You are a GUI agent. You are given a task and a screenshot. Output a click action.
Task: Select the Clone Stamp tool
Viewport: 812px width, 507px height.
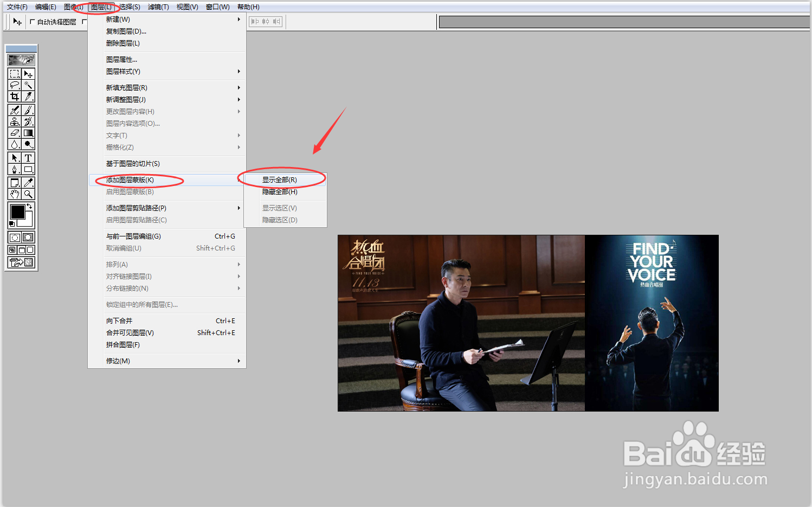15,121
